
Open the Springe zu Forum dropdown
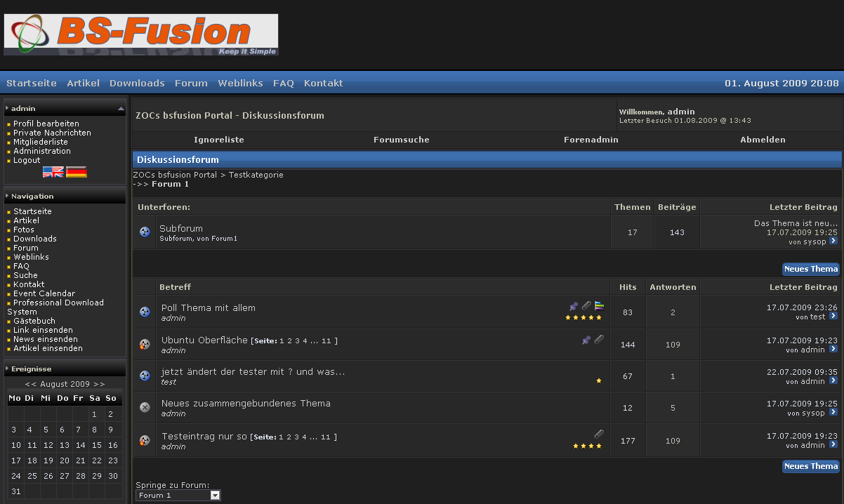coord(216,496)
